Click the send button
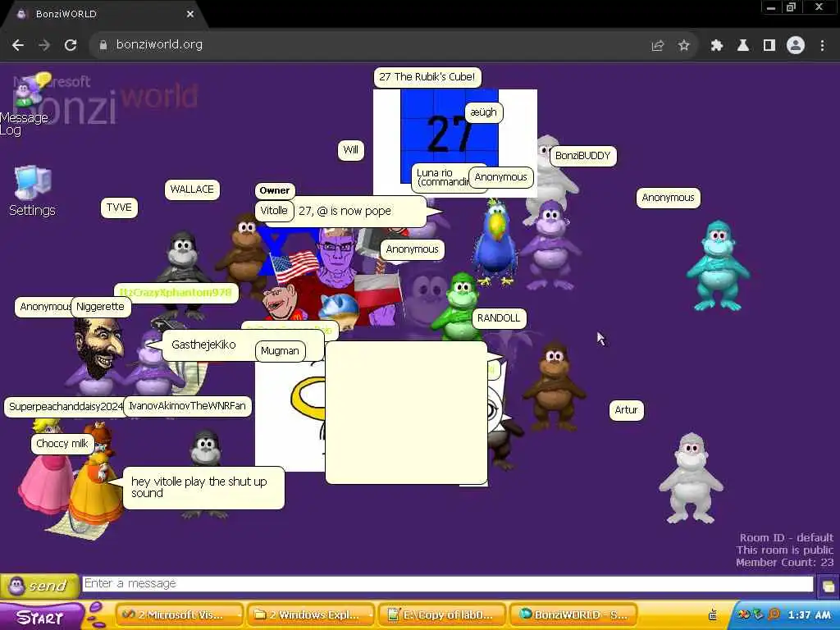The width and height of the screenshot is (840, 630). tap(39, 586)
